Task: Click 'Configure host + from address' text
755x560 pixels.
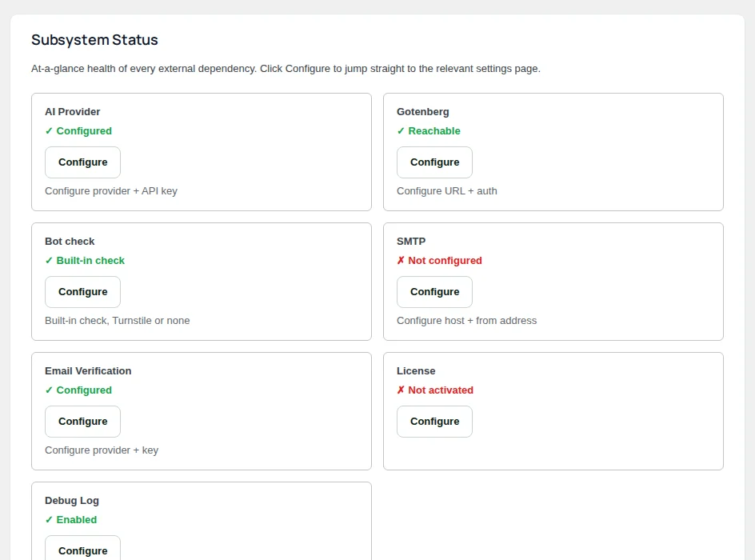Action: pyautogui.click(x=466, y=321)
